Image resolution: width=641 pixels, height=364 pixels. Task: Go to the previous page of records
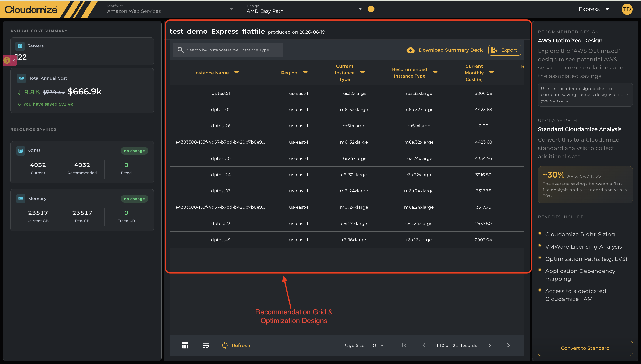[424, 345]
